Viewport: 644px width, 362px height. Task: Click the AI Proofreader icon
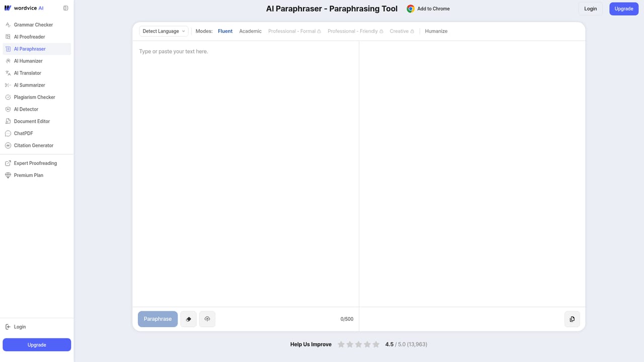pos(8,37)
